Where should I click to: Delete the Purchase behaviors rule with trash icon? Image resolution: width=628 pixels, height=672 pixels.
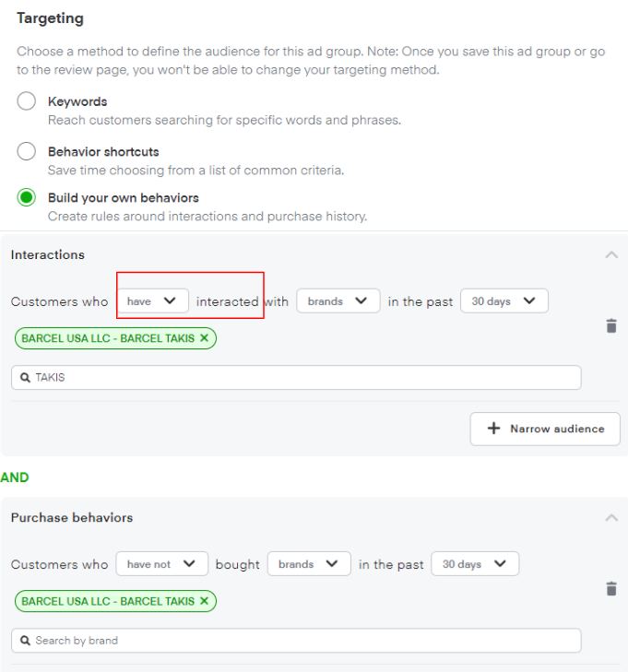click(611, 588)
